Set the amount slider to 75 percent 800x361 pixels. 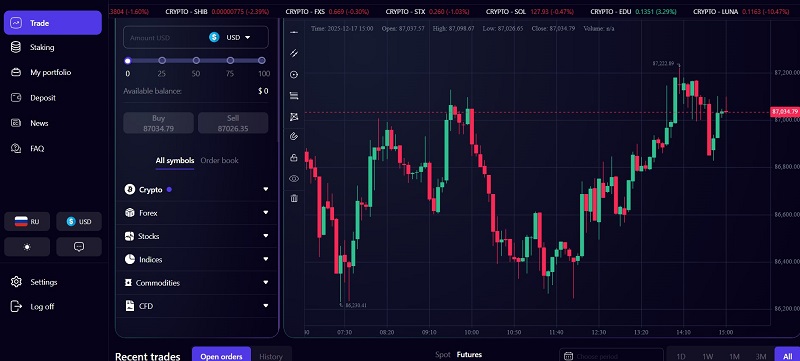click(230, 61)
